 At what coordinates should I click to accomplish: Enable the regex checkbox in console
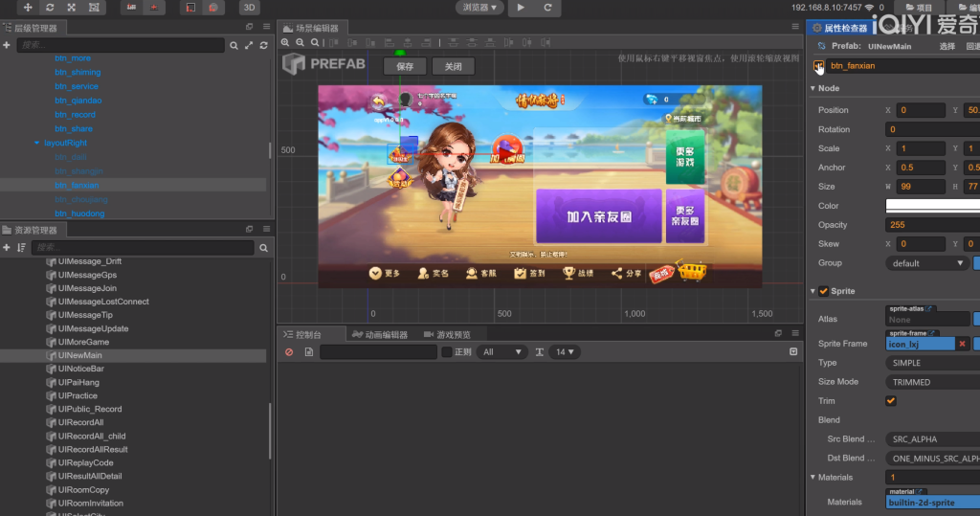coord(446,352)
